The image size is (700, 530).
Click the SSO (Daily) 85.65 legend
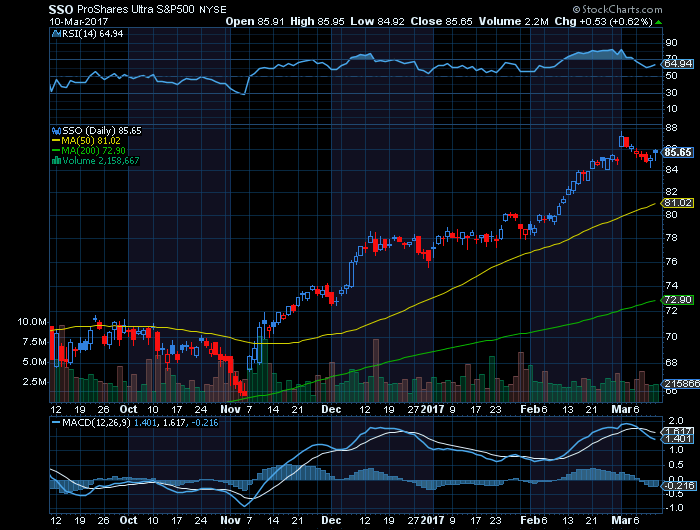(101, 131)
